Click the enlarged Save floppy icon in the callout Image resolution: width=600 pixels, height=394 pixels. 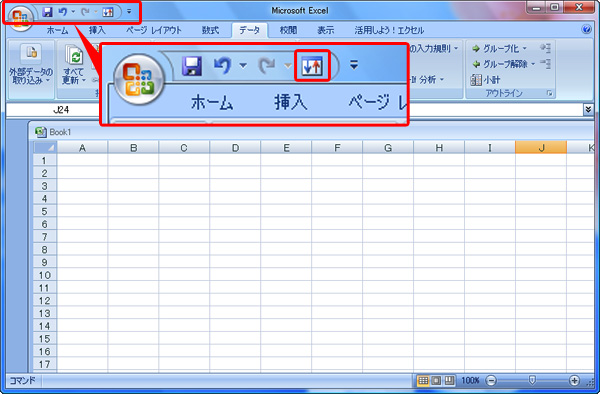pyautogui.click(x=192, y=66)
